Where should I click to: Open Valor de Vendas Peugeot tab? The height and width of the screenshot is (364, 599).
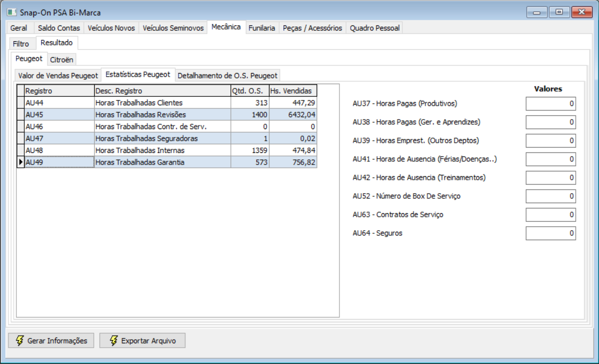pyautogui.click(x=58, y=76)
